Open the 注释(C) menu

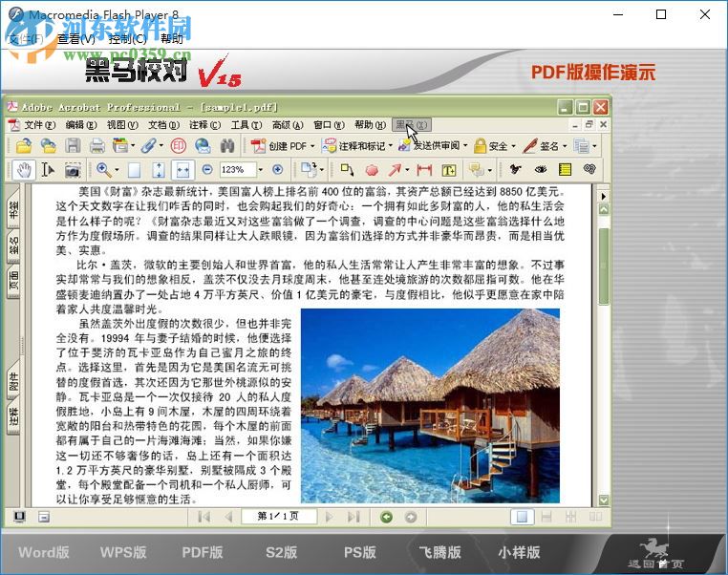point(204,125)
